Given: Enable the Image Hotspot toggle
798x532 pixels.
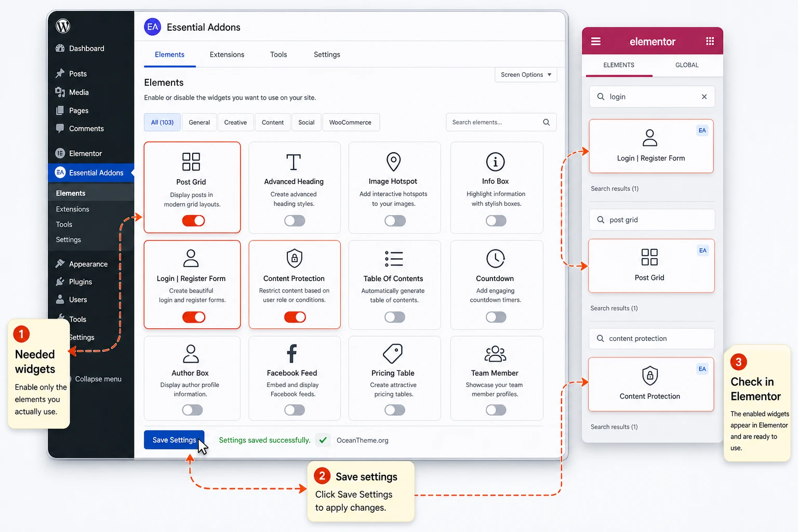Looking at the screenshot, I should [395, 221].
